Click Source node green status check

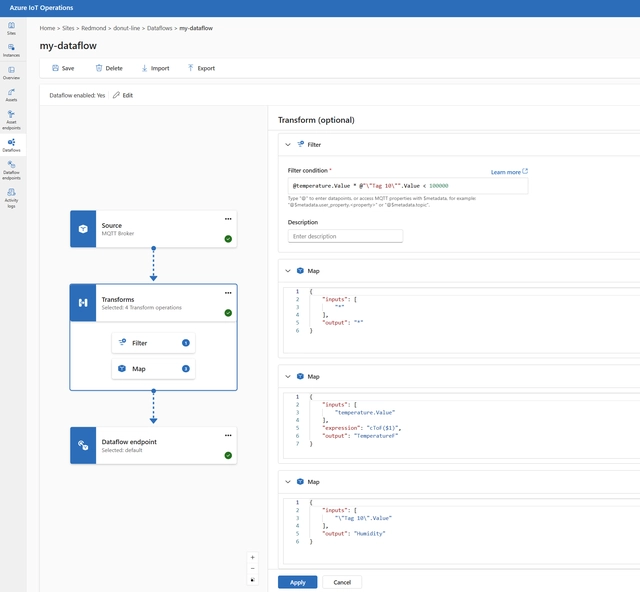(x=228, y=239)
